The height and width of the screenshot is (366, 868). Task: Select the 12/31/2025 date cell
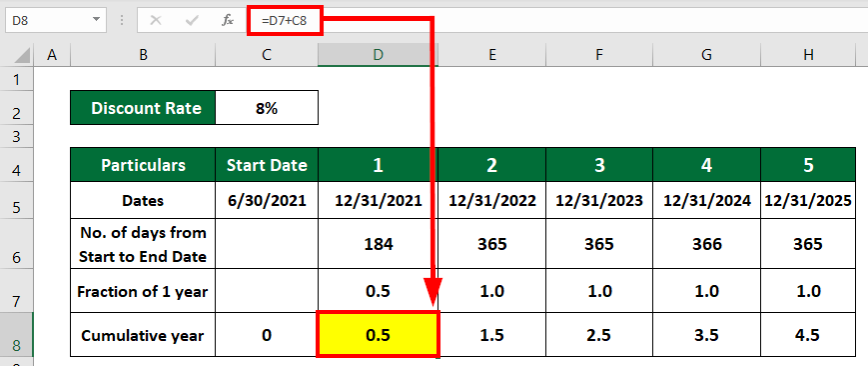809,200
